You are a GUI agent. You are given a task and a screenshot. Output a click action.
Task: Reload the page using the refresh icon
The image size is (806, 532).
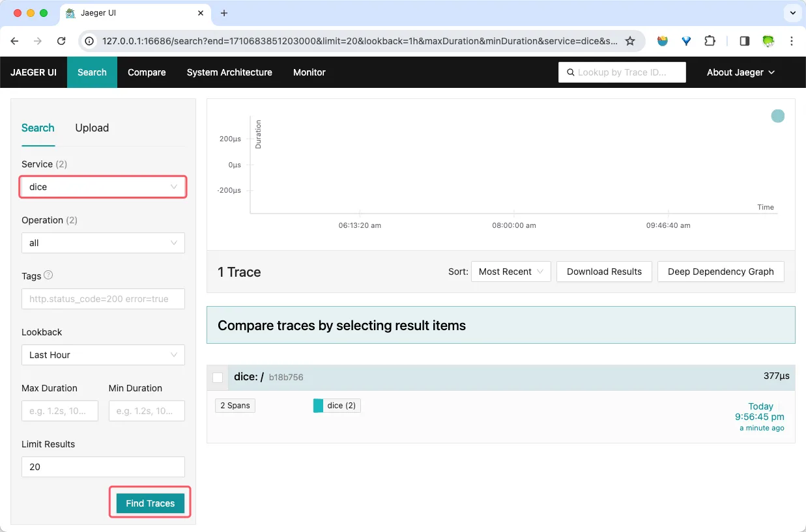tap(61, 41)
